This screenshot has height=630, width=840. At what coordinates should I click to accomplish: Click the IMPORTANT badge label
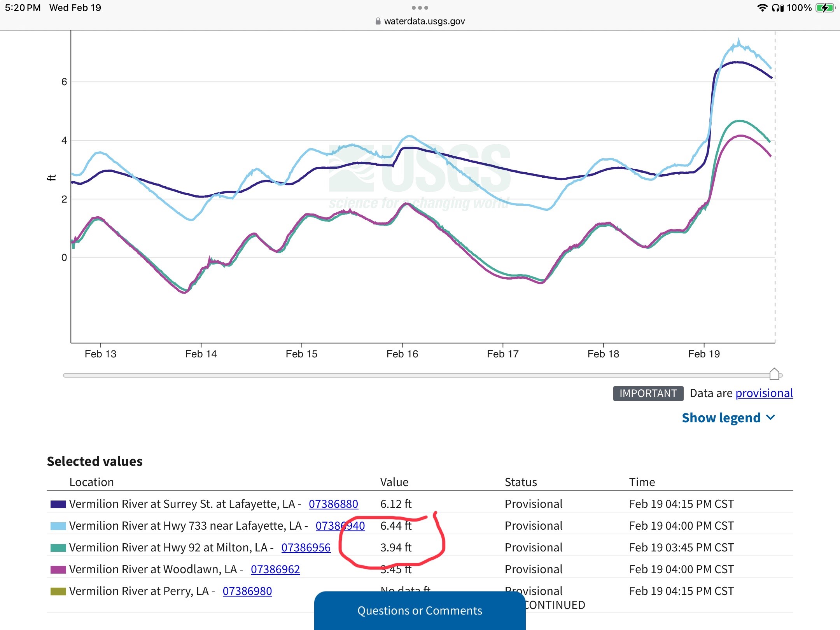(648, 393)
